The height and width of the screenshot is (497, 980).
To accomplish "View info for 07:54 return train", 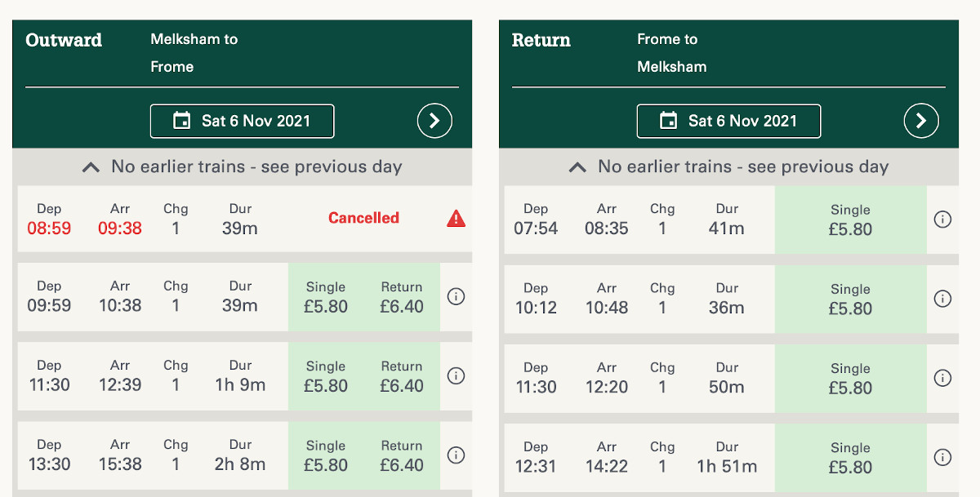I will tap(942, 220).
